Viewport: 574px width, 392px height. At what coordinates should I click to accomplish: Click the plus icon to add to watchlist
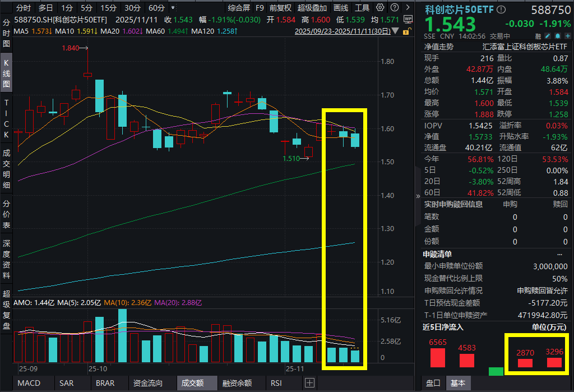[x=568, y=35]
